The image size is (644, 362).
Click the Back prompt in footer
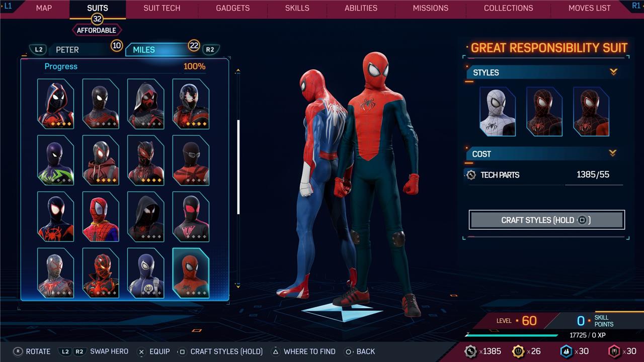[360, 351]
